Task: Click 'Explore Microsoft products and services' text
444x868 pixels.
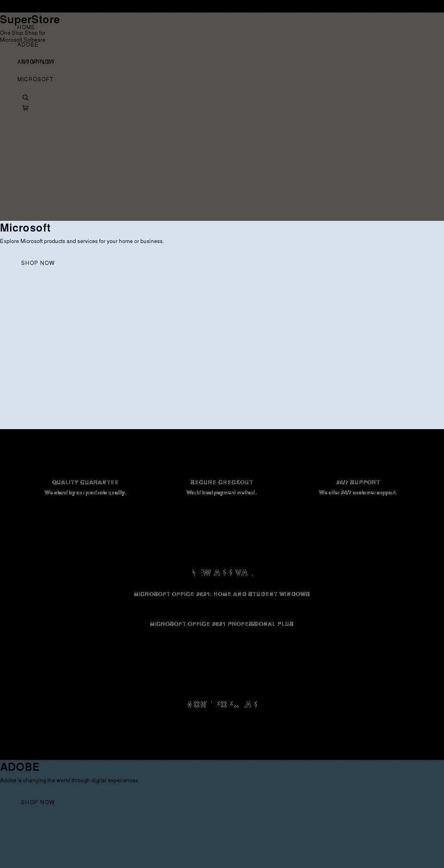Action: coord(82,241)
